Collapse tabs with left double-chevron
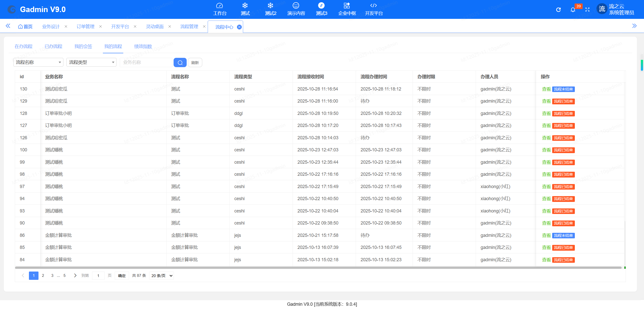The height and width of the screenshot is (309, 644). coord(8,26)
